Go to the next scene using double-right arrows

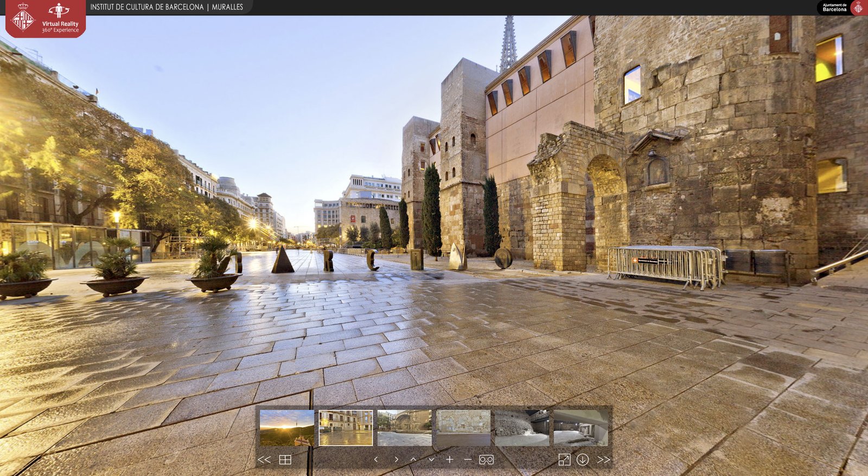(x=603, y=460)
